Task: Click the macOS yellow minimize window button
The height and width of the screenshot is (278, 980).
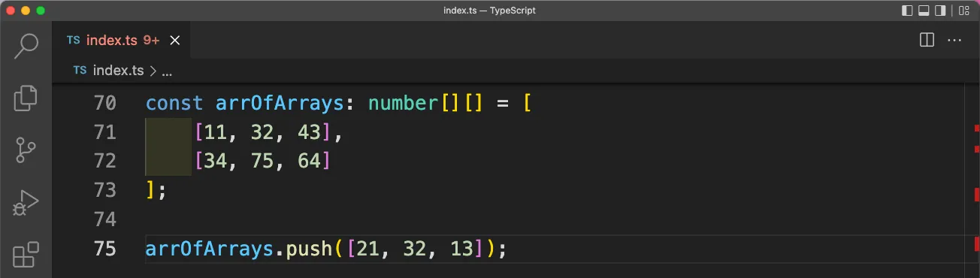Action: (x=26, y=11)
